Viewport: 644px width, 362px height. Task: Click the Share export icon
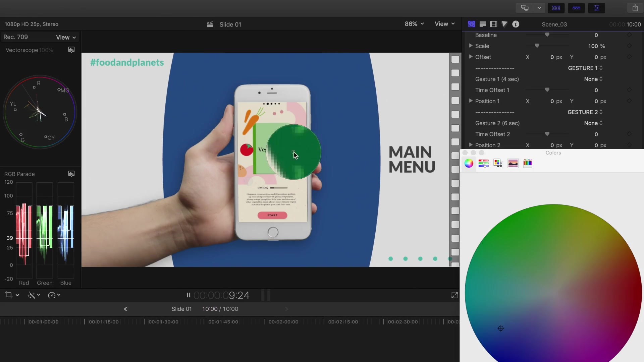pyautogui.click(x=635, y=8)
